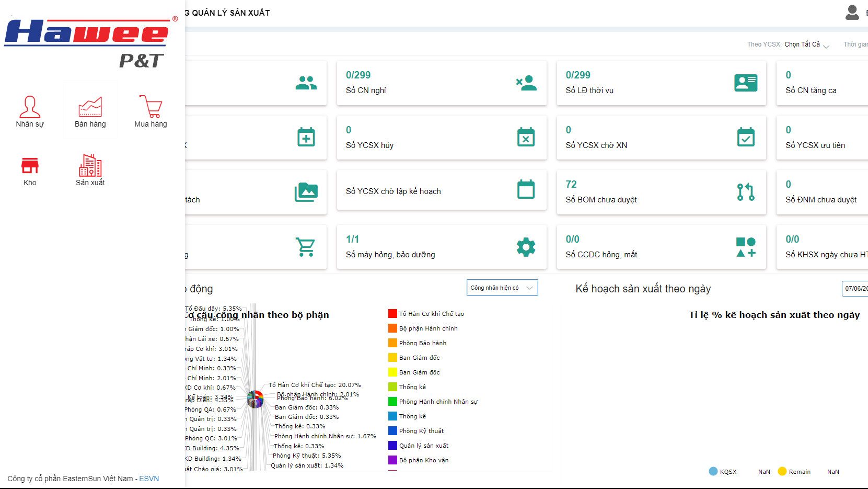Open Số YCSX chờ lập kế hoạch card

click(441, 191)
